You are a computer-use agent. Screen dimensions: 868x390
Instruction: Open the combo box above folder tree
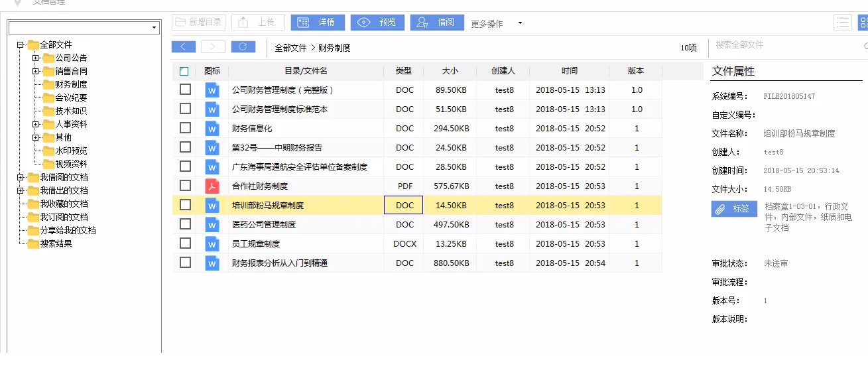(x=84, y=28)
